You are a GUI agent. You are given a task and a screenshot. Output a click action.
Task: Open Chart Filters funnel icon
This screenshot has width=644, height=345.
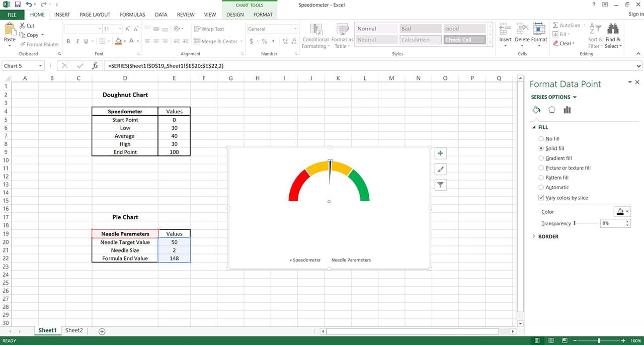coord(440,185)
